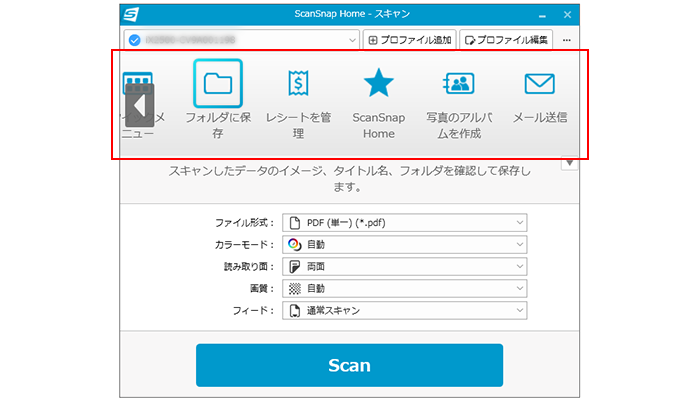Expand the フィード 通常スキャン dropdown
700x400 pixels.
coord(404,310)
